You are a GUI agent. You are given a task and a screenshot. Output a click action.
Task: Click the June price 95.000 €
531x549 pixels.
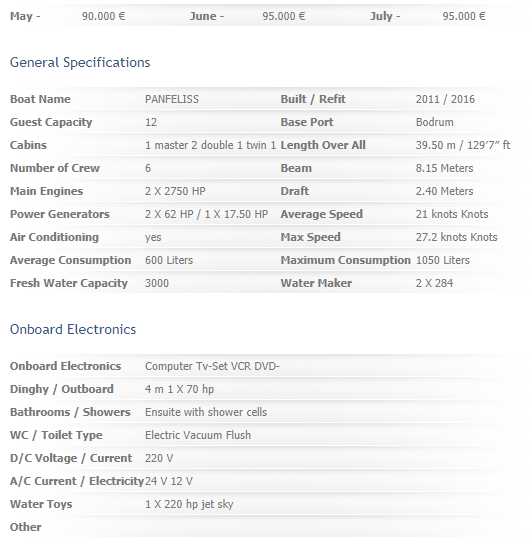point(284,16)
